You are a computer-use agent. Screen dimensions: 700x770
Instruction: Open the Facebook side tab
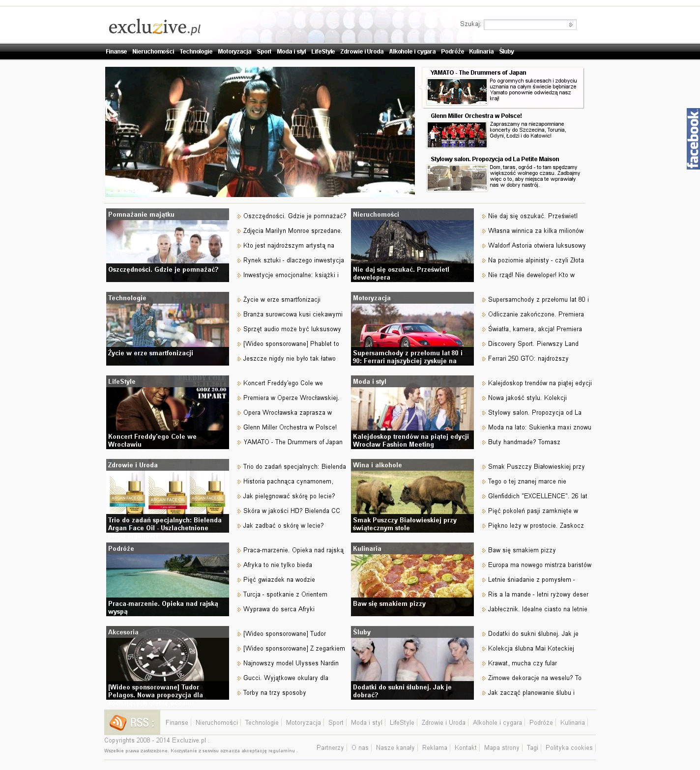point(693,139)
